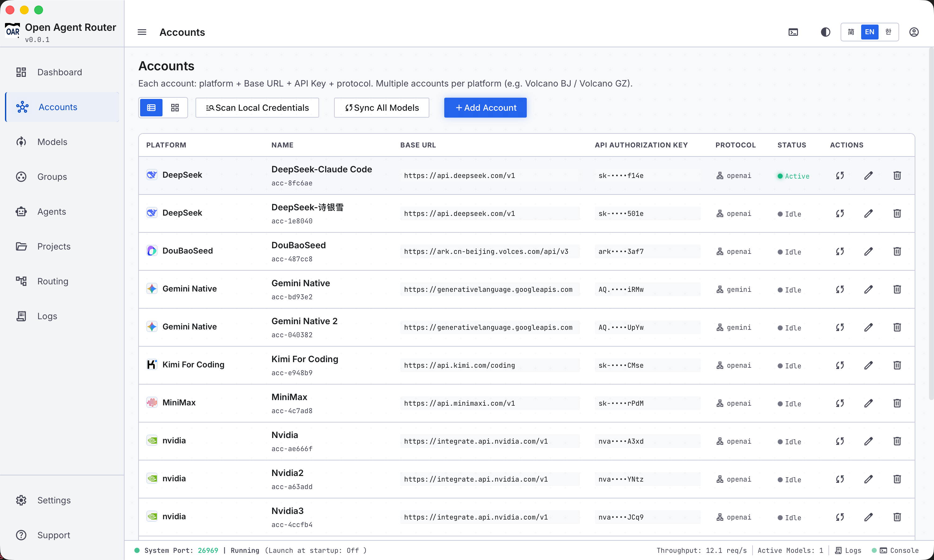
Task: Sync models for DeepSeek-Claude Code account
Action: 840,175
